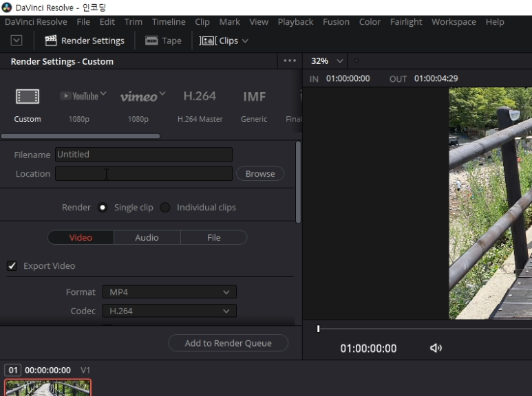Open the Format MP4 dropdown
The image size is (532, 396).
(x=169, y=292)
